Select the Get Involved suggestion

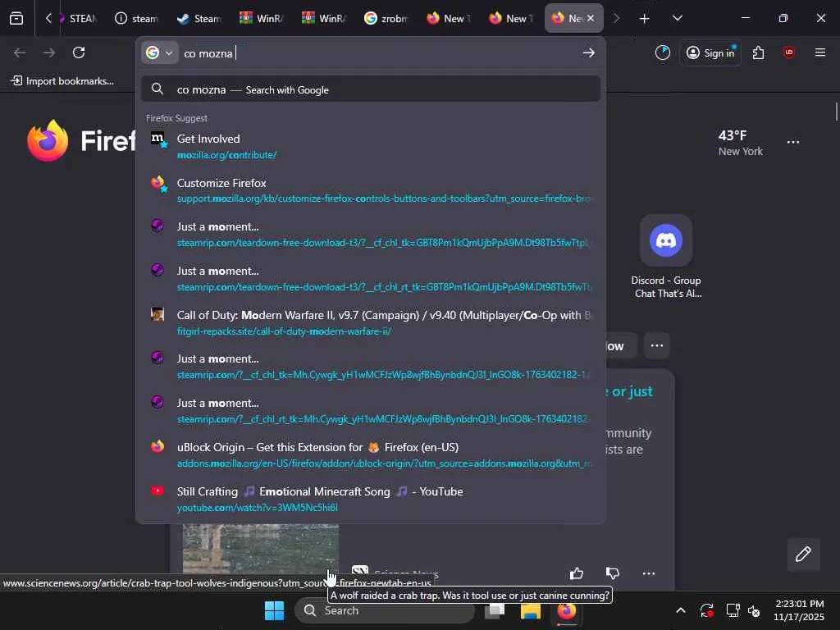[x=371, y=146]
